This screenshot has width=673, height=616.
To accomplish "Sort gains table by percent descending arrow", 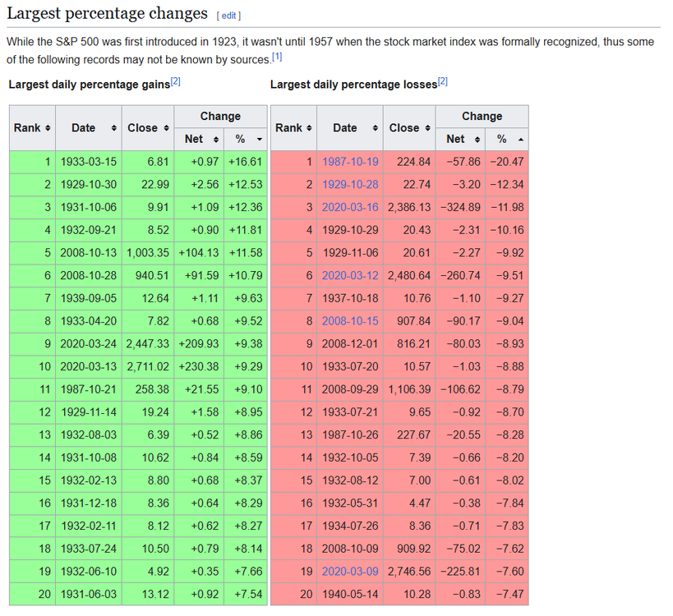I will (x=259, y=140).
